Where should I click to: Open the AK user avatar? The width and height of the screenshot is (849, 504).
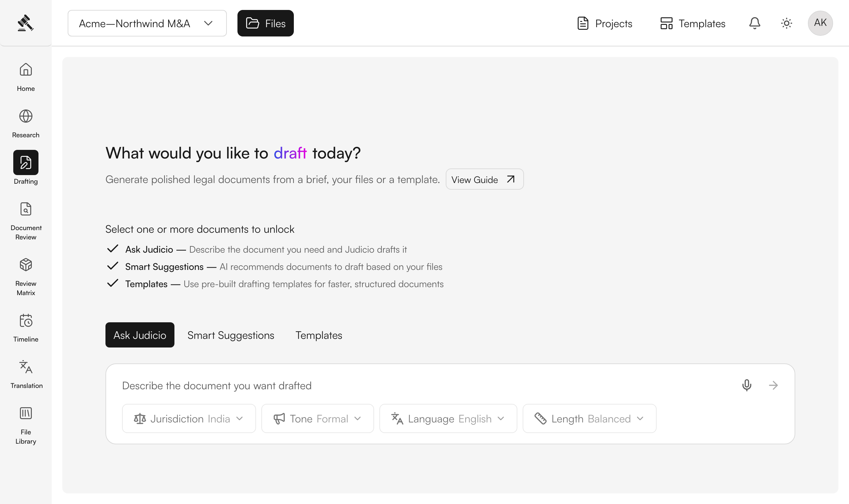click(820, 23)
